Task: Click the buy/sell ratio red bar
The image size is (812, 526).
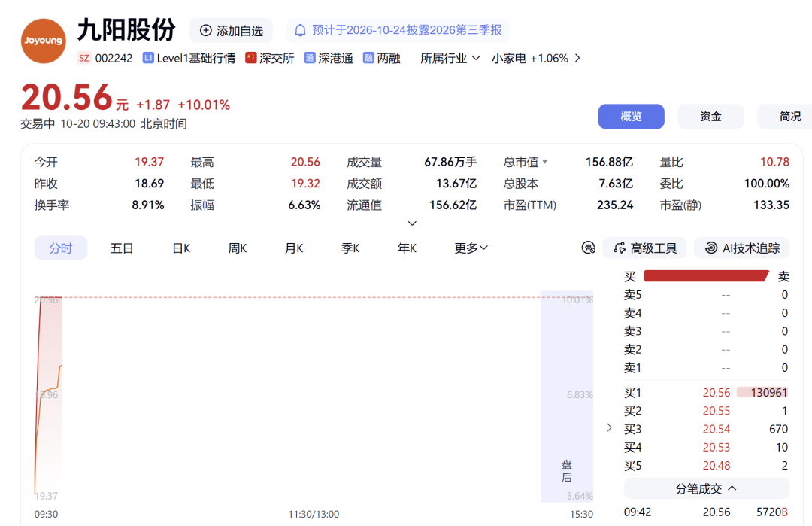Action: tap(706, 276)
